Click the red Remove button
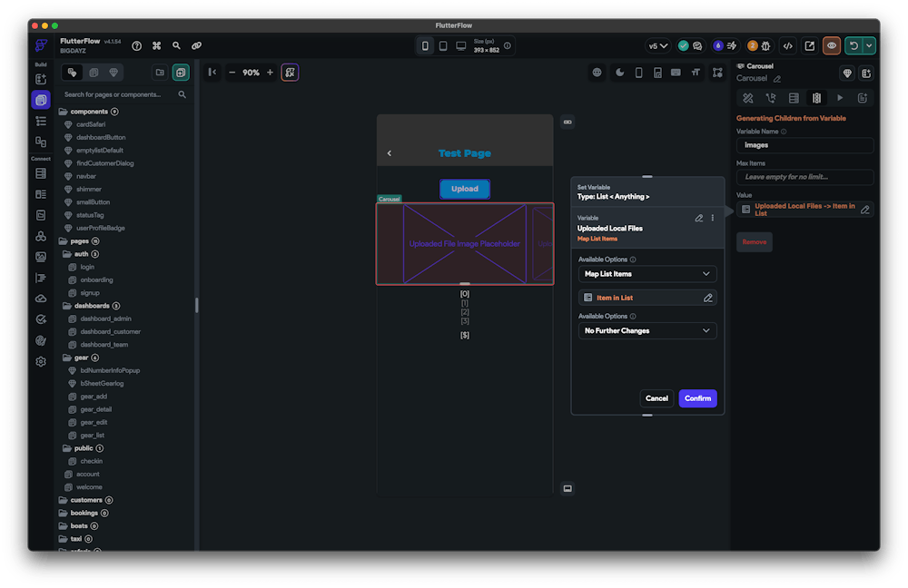 (x=754, y=242)
